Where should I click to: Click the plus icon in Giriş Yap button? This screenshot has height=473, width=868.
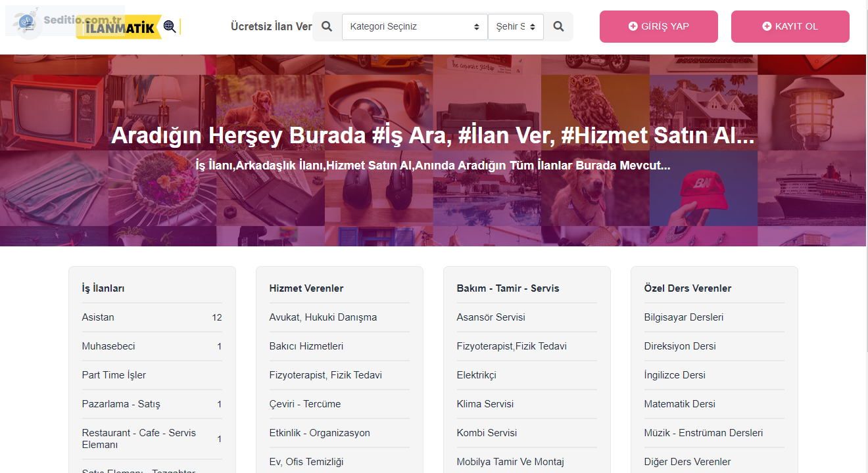tap(633, 26)
